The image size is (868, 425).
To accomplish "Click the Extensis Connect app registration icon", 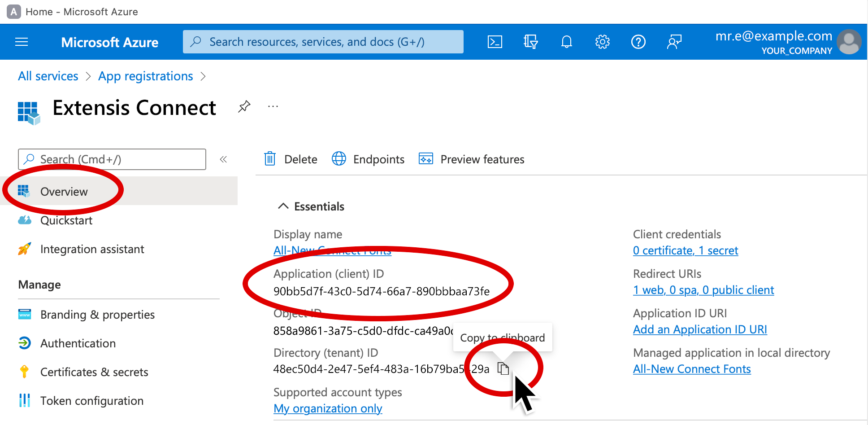I will [x=29, y=113].
